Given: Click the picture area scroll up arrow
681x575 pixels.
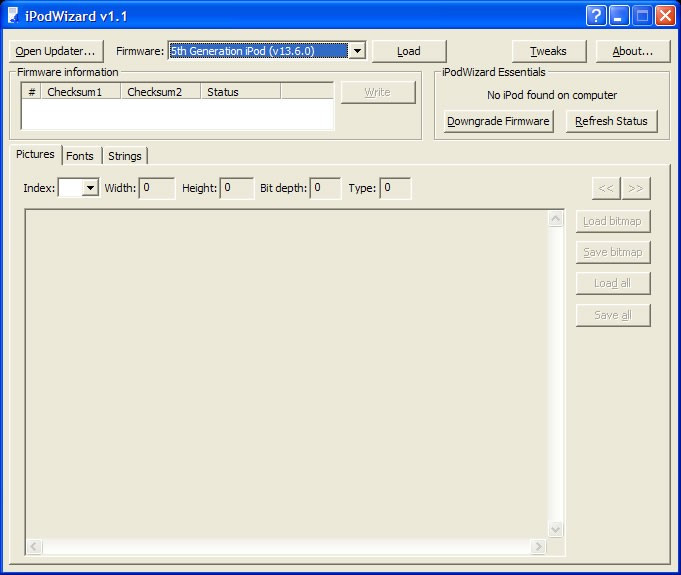Looking at the screenshot, I should [x=555, y=219].
